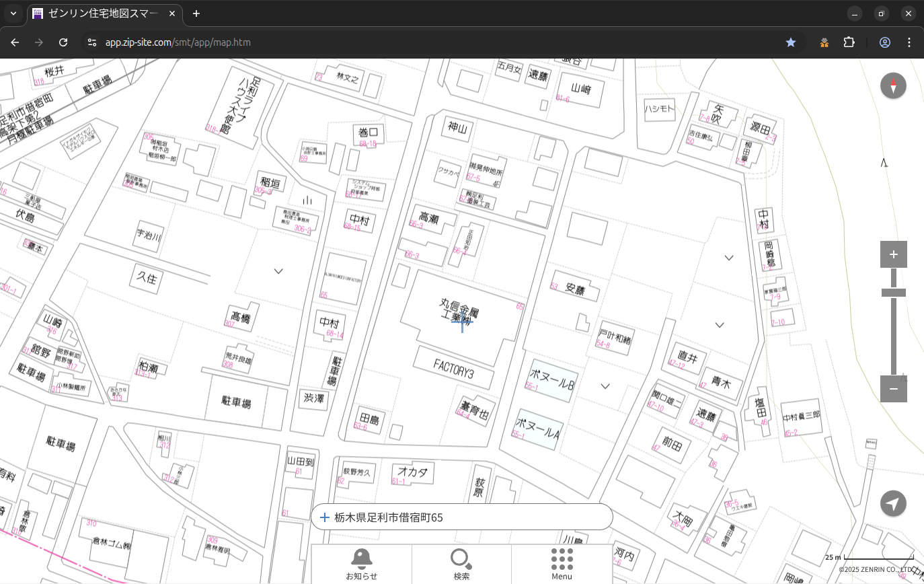Click the current location arrow button
Image resolution: width=924 pixels, height=584 pixels.
[x=893, y=503]
